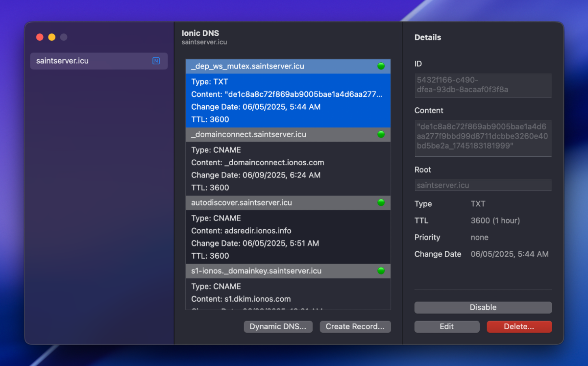
Task: Click green status dot of s1-ionos._domainkey record
Action: click(381, 270)
